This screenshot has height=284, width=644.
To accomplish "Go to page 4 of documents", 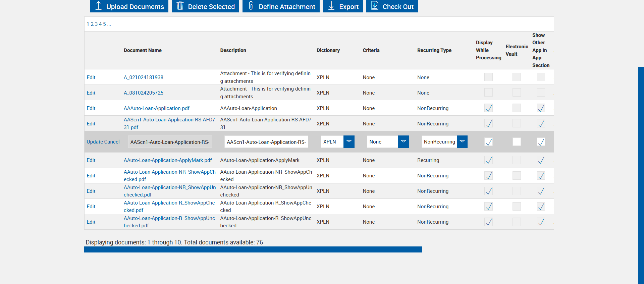I will pyautogui.click(x=100, y=24).
